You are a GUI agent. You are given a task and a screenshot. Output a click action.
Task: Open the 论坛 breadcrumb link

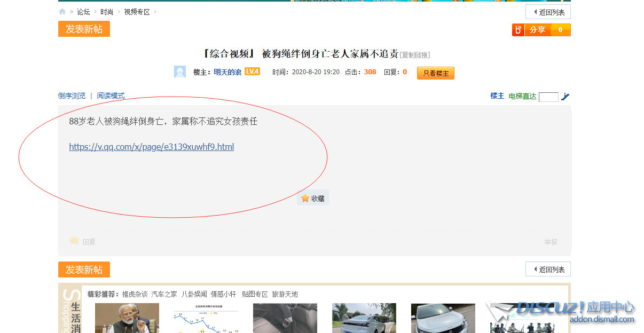(x=83, y=12)
